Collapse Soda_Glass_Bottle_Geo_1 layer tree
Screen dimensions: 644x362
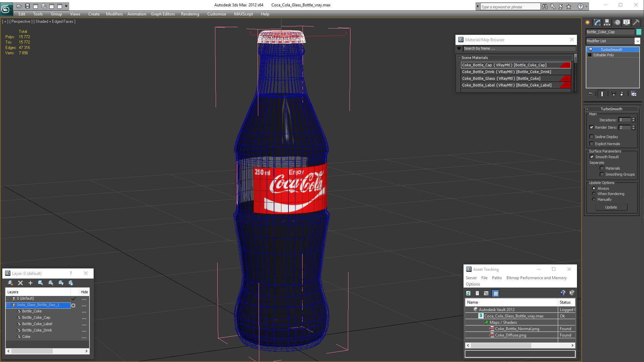click(x=8, y=305)
